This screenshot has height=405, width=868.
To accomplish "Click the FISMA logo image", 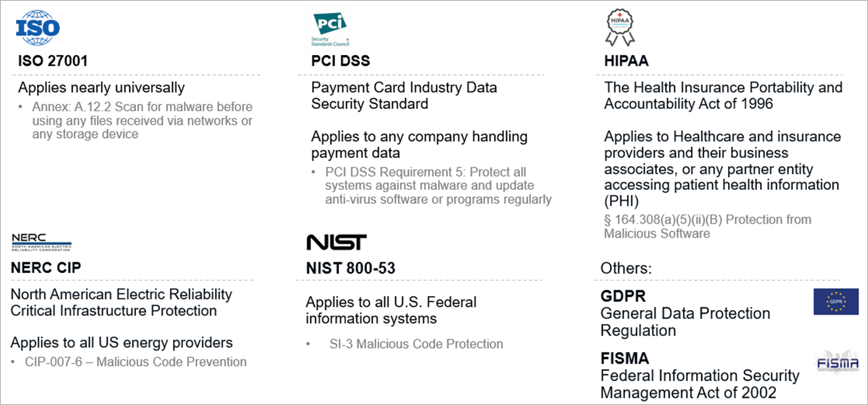I will pyautogui.click(x=837, y=361).
